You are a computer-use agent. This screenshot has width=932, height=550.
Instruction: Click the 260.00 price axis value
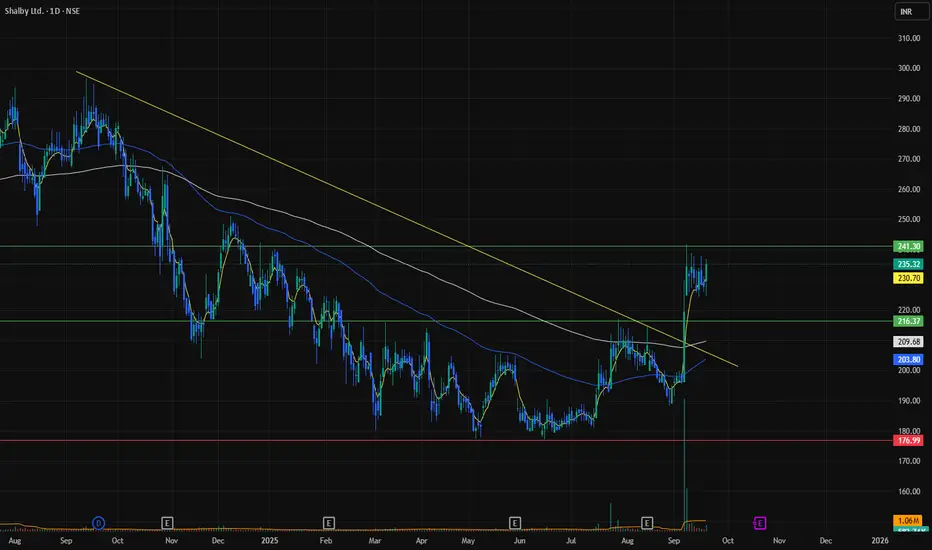tap(909, 189)
